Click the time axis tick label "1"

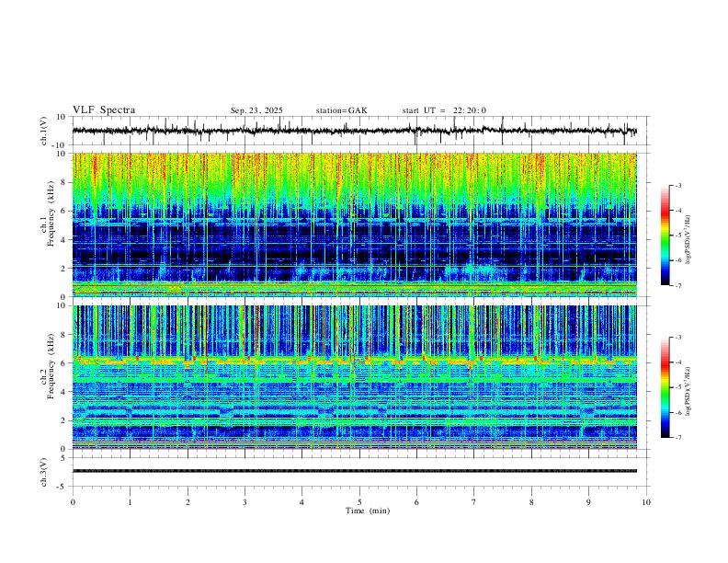(130, 502)
